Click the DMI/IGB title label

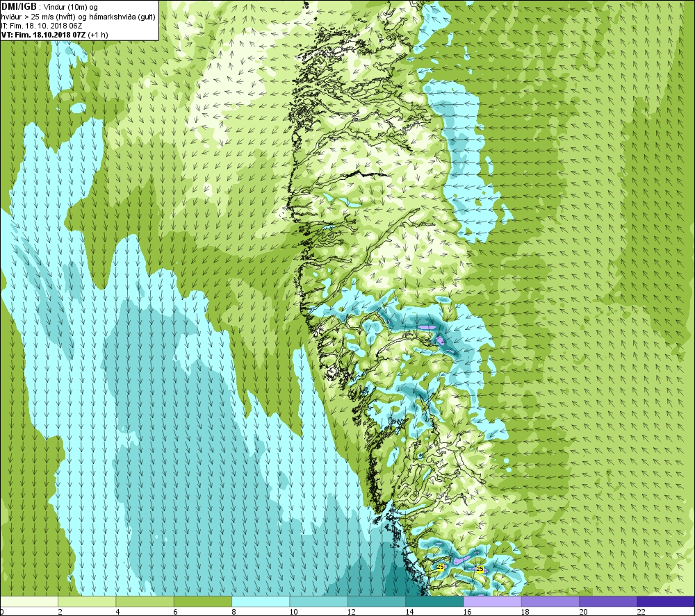pos(19,7)
